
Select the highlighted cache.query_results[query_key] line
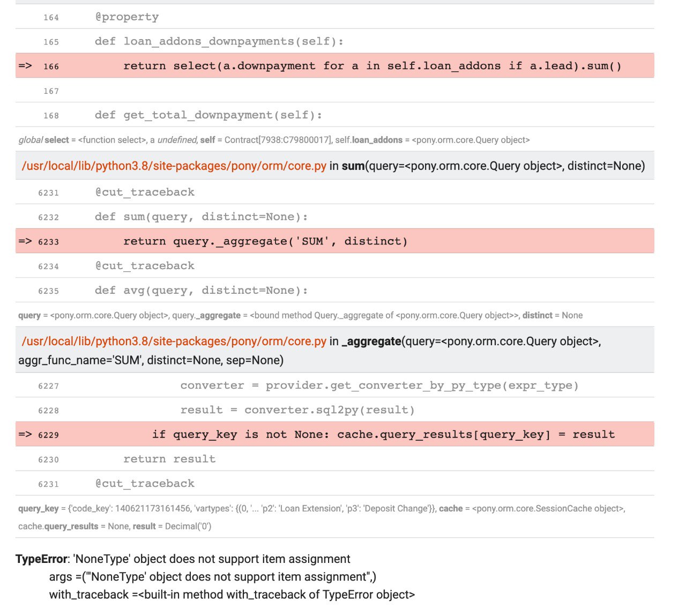(x=383, y=434)
